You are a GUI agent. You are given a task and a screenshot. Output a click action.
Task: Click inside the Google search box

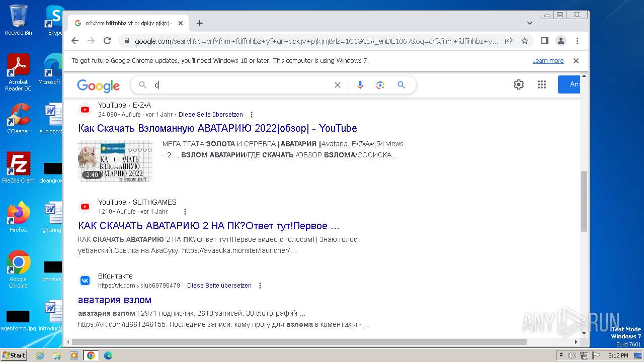242,85
